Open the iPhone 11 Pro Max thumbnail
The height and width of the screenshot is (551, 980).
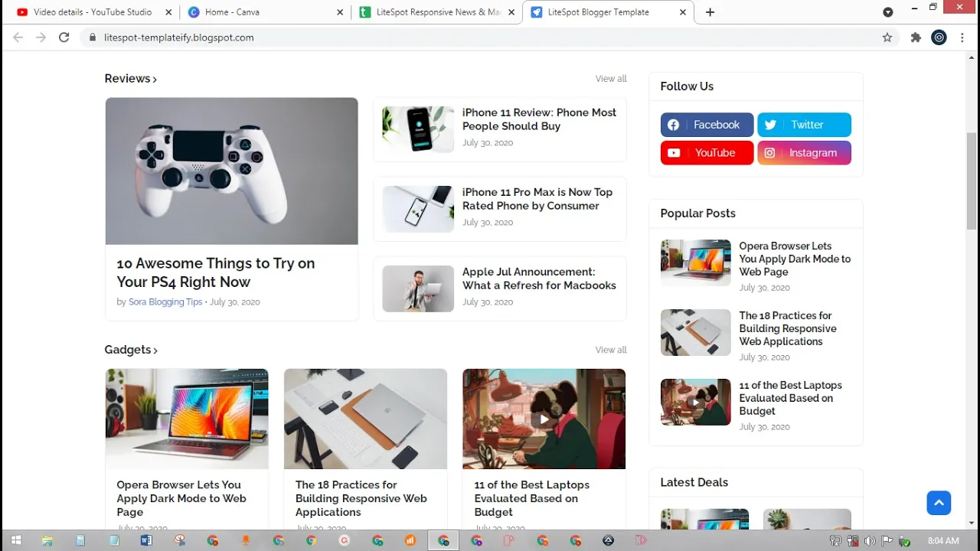tap(418, 209)
